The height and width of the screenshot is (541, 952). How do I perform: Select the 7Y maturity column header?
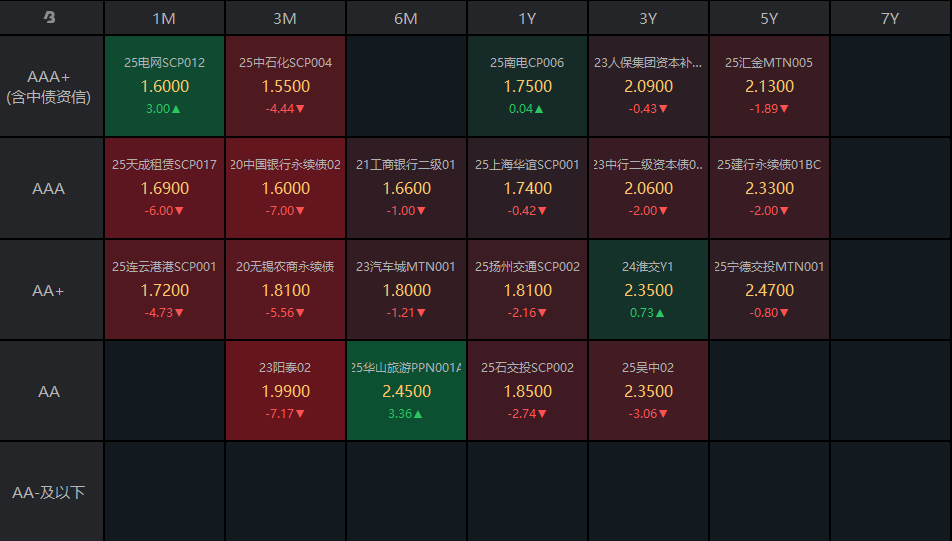coord(890,18)
